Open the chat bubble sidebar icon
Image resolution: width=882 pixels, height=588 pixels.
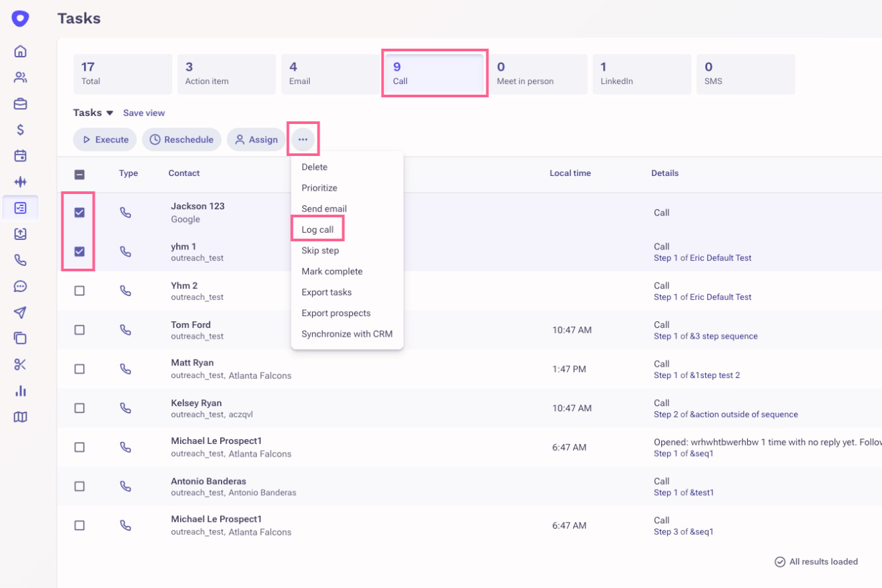[x=21, y=286]
